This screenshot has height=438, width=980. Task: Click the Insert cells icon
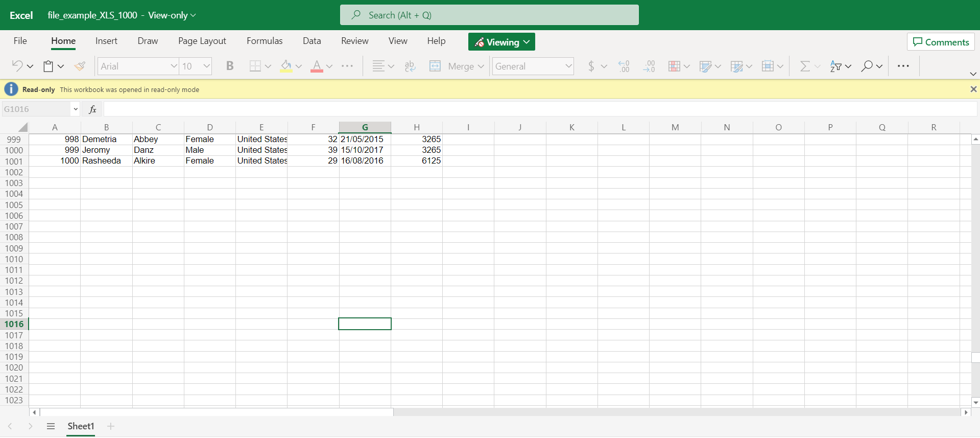(768, 66)
